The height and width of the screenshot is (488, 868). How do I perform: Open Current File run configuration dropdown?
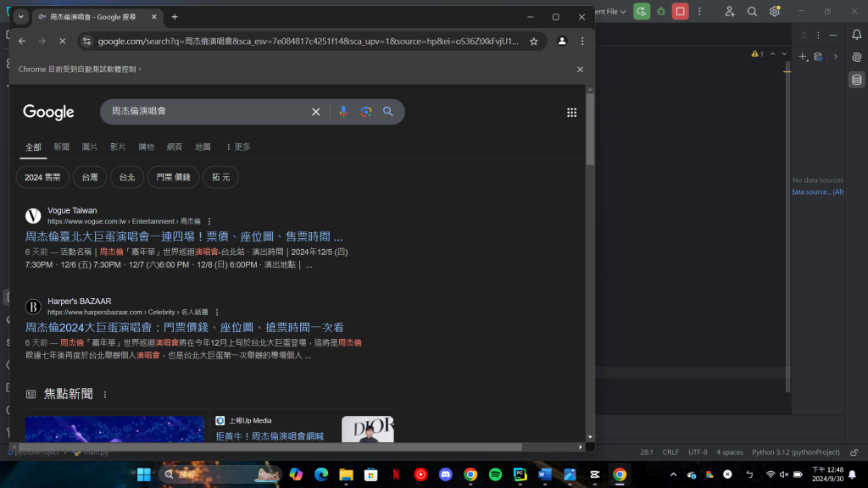611,11
